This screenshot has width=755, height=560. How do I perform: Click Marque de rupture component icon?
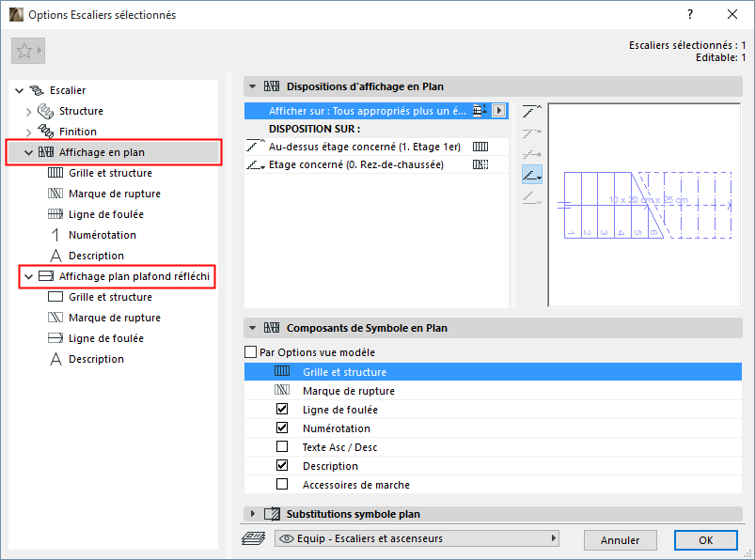(x=282, y=390)
